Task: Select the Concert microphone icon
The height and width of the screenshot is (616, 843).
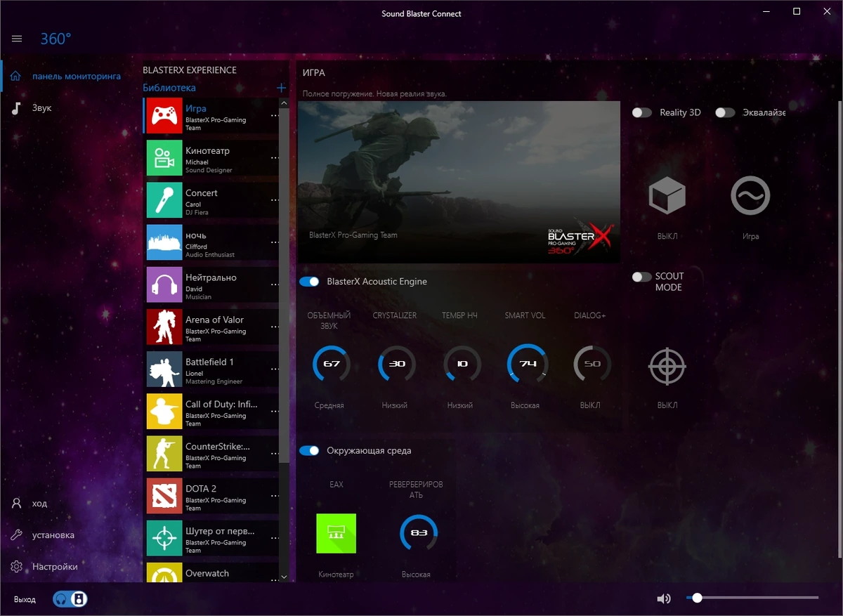Action: coord(164,200)
